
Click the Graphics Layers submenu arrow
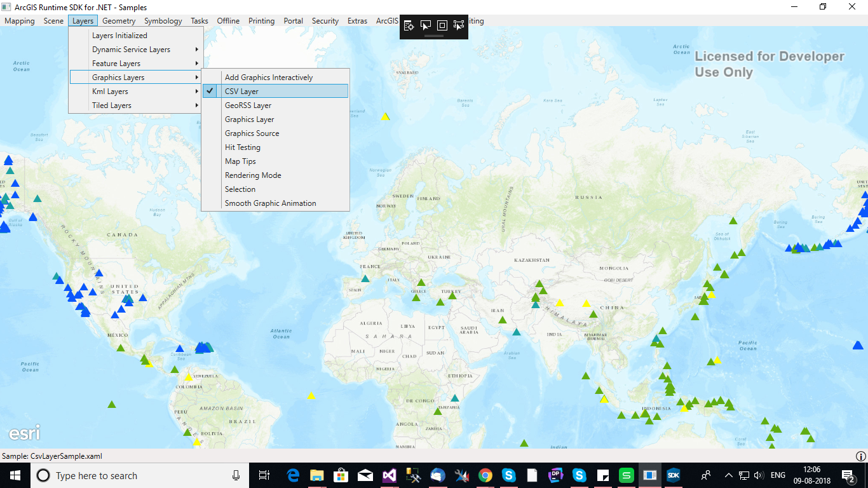click(197, 78)
